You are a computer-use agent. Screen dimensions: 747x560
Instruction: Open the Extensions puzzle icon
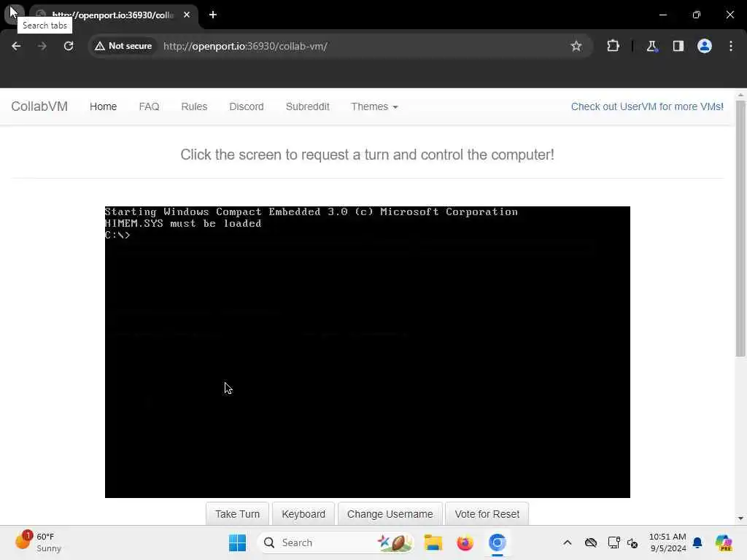(x=613, y=46)
